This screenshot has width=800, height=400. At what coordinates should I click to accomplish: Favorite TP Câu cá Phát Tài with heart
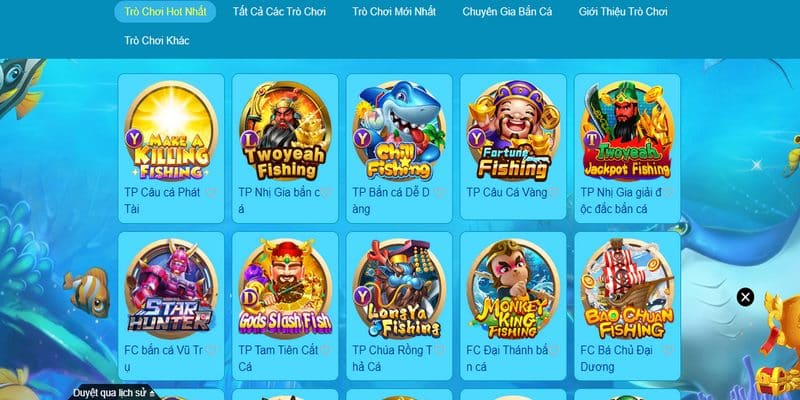(211, 193)
